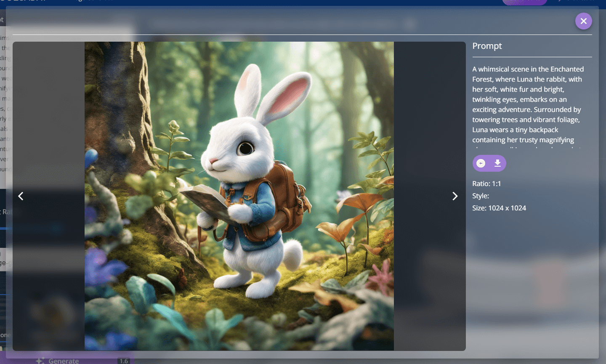This screenshot has height=364, width=606.
Task: Click the 'Style:' label
Action: click(x=481, y=196)
